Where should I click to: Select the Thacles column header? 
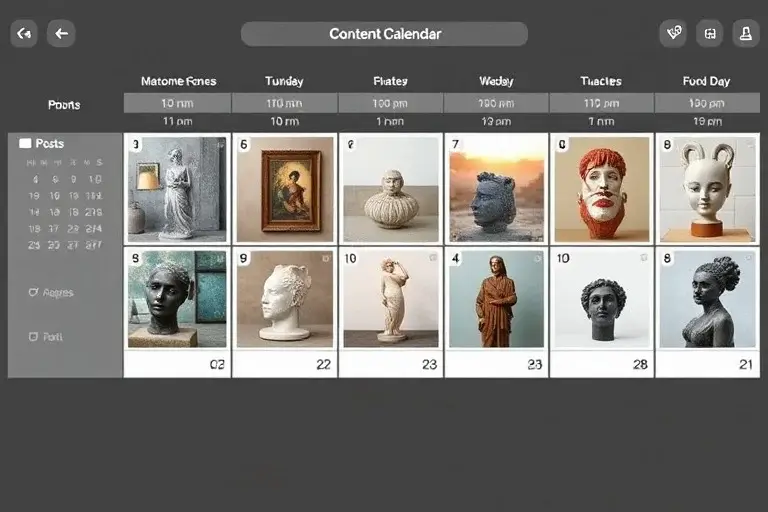click(x=601, y=81)
